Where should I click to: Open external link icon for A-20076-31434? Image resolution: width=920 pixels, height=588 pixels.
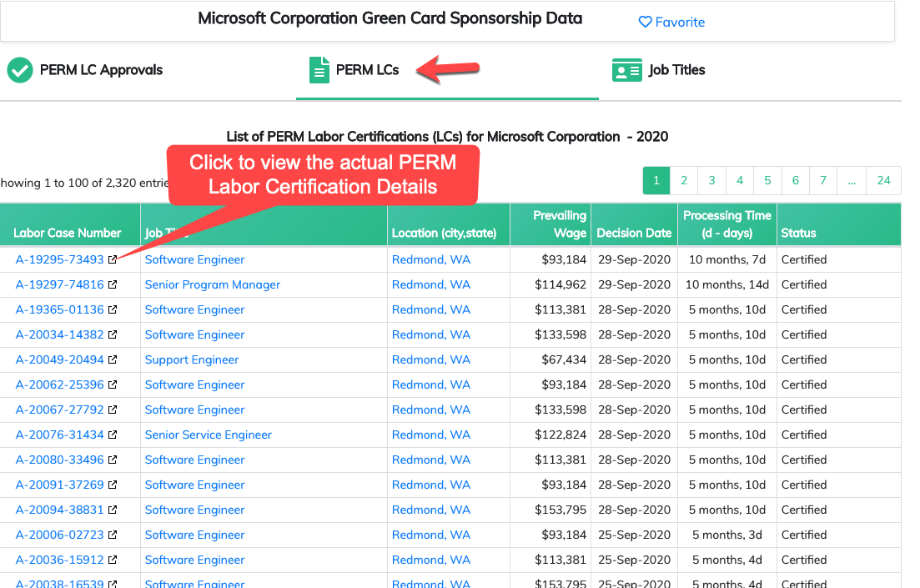tap(113, 435)
